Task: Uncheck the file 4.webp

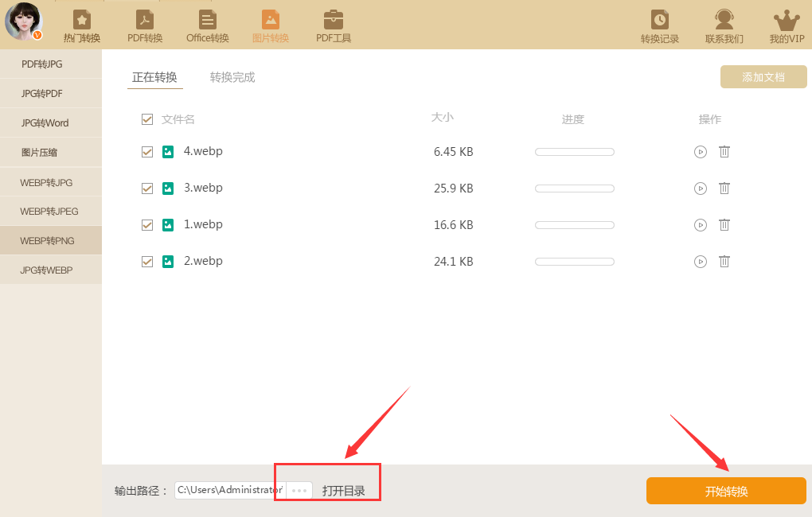Action: tap(147, 151)
